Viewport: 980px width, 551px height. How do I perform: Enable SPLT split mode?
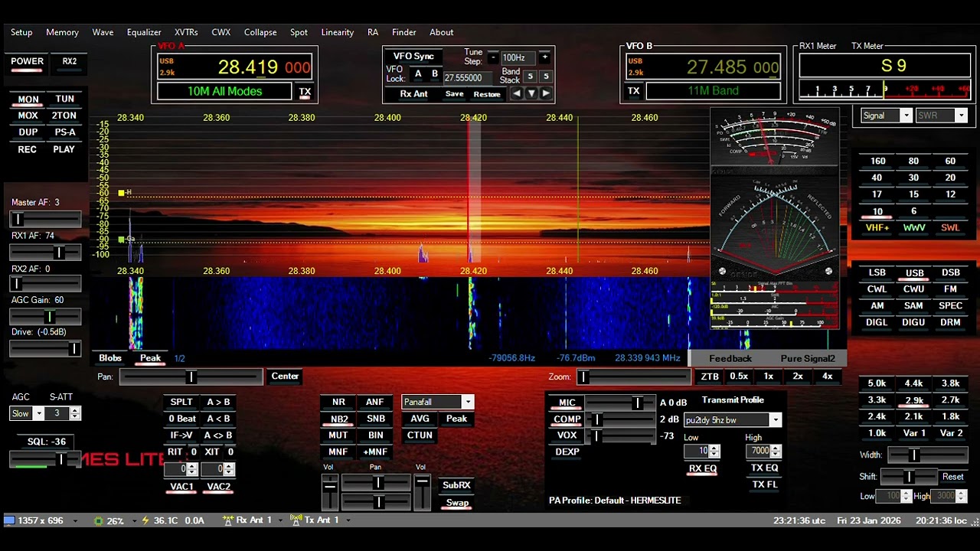tap(181, 402)
